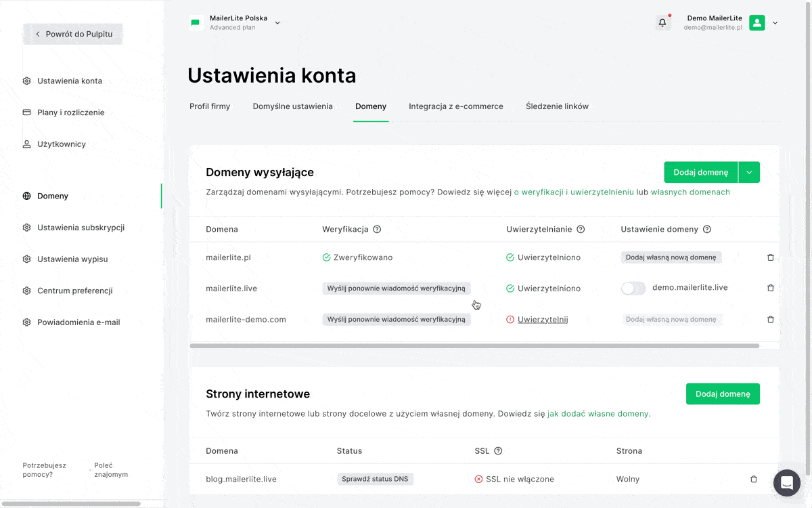This screenshot has width=812, height=508.
Task: Click the Sprawdź status DNS button
Action: point(376,479)
